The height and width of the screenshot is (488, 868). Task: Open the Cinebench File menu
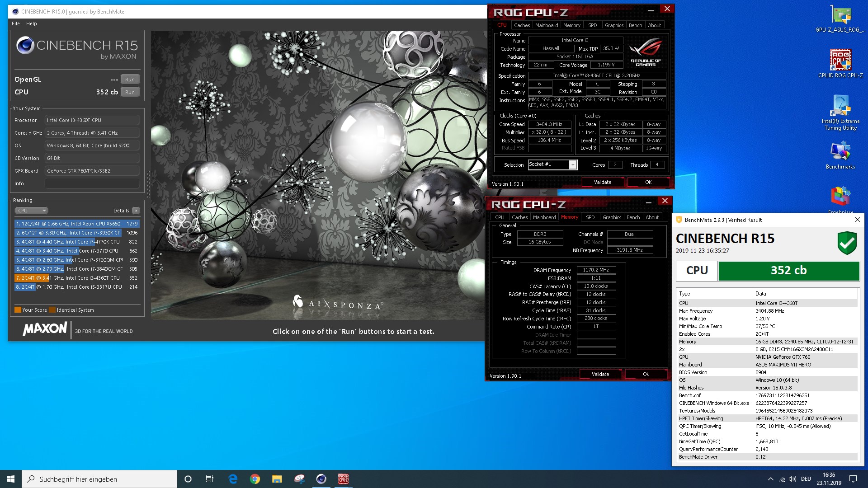16,23
